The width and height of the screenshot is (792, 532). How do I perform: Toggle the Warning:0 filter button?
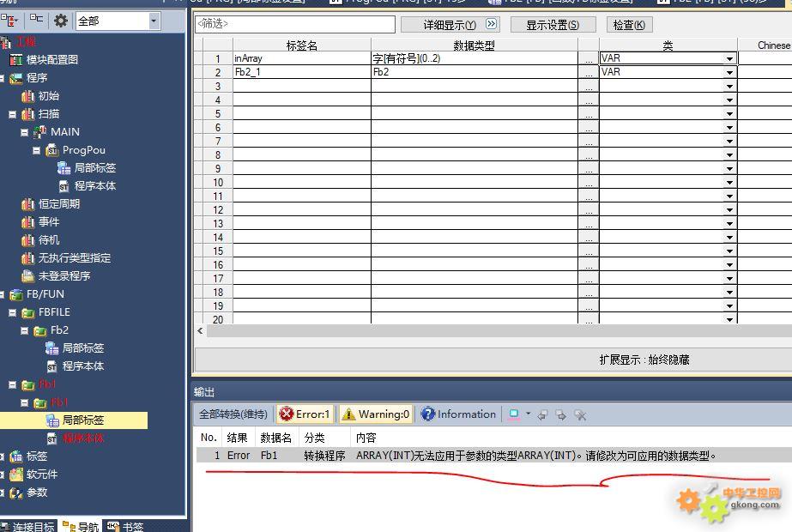tap(376, 414)
